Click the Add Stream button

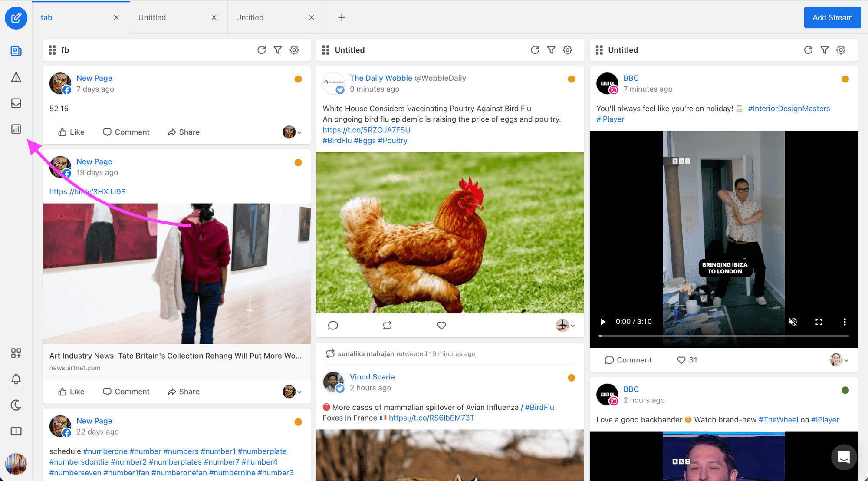832,17
